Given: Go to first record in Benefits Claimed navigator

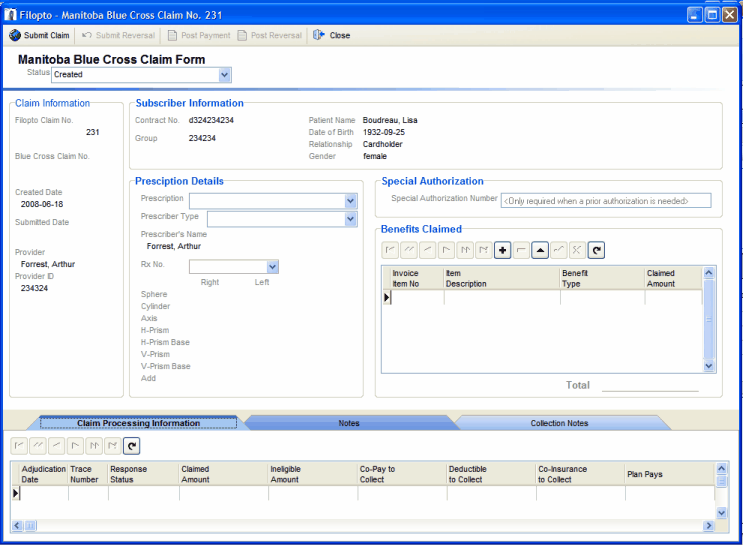Looking at the screenshot, I should [390, 250].
